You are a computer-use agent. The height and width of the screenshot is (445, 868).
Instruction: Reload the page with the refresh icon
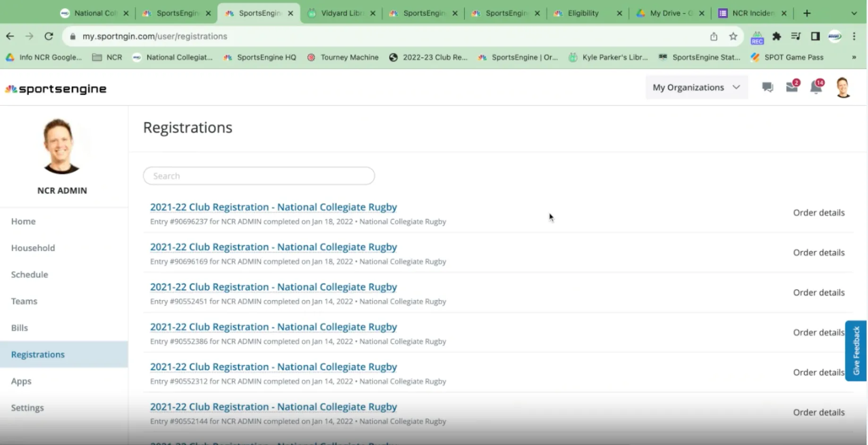[x=49, y=36]
